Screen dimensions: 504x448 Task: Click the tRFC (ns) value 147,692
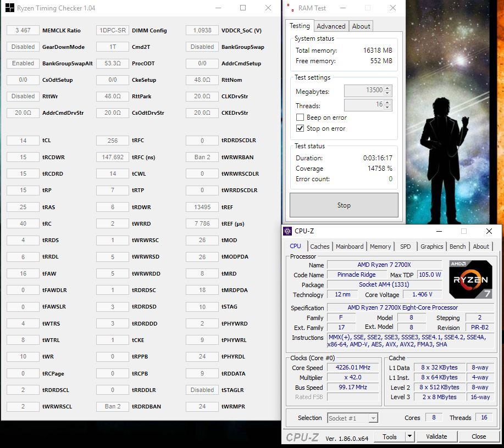pos(113,157)
